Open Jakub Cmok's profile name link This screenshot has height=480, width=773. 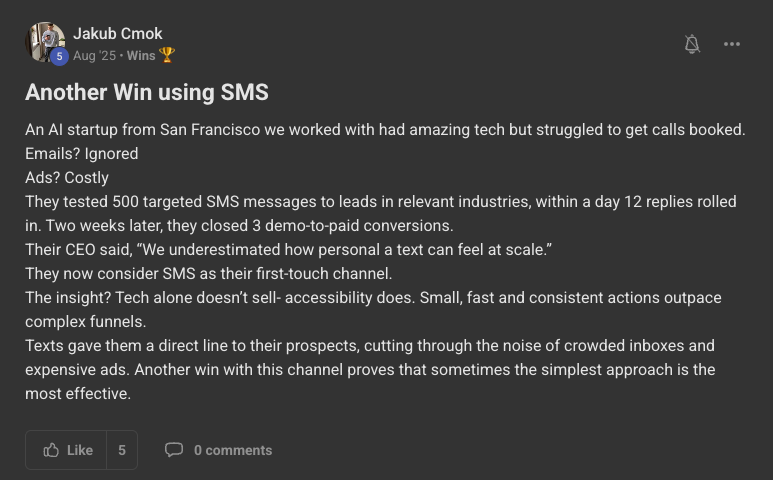[117, 34]
